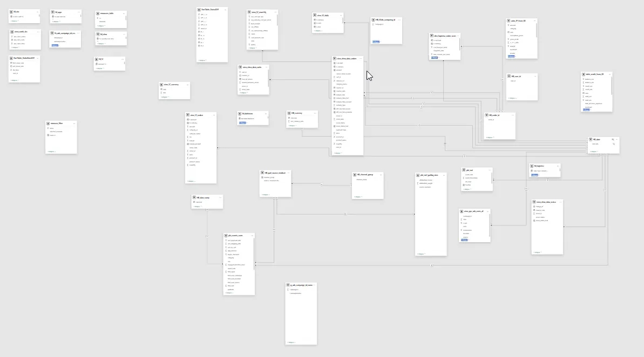Collapse the pbi_mrf_gatling_view table card
This screenshot has height=357, width=644.
[x=421, y=254]
